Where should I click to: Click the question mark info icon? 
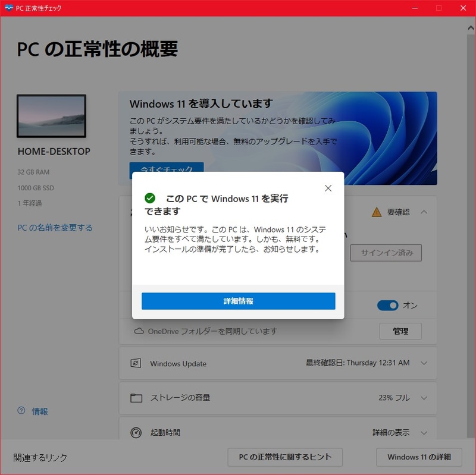[x=21, y=411]
